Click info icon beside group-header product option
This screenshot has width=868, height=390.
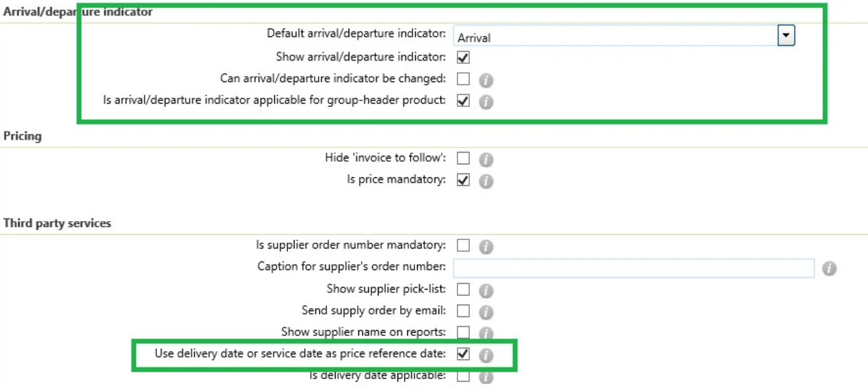coord(486,102)
